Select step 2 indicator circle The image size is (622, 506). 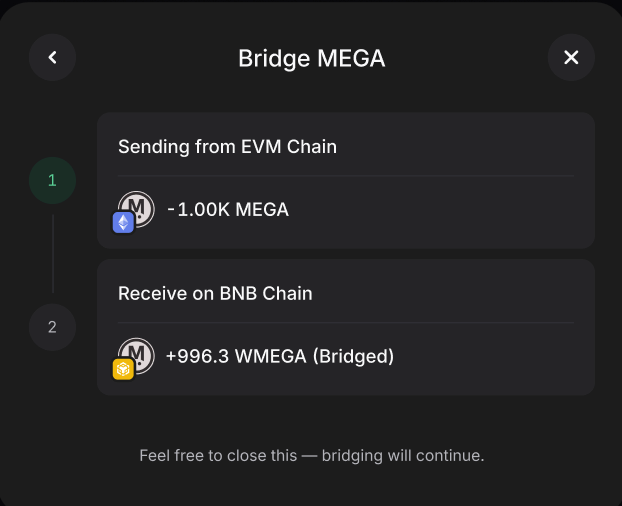52,327
